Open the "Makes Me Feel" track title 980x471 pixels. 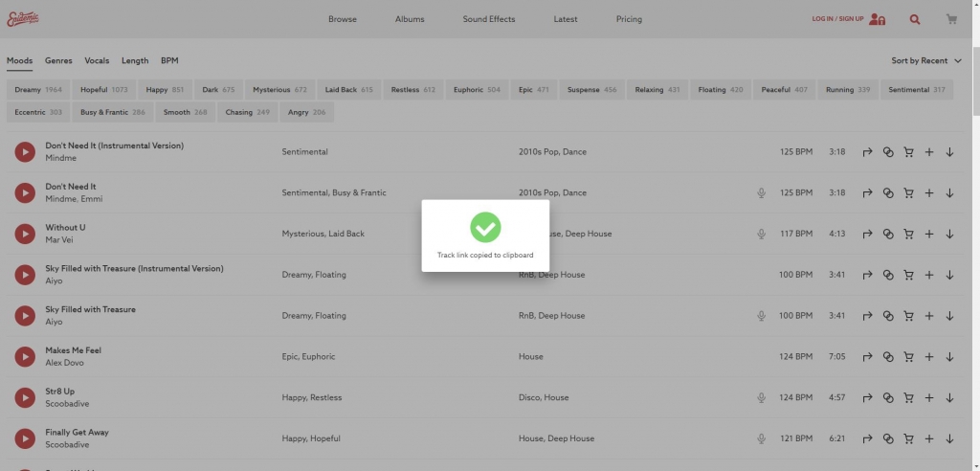click(73, 350)
